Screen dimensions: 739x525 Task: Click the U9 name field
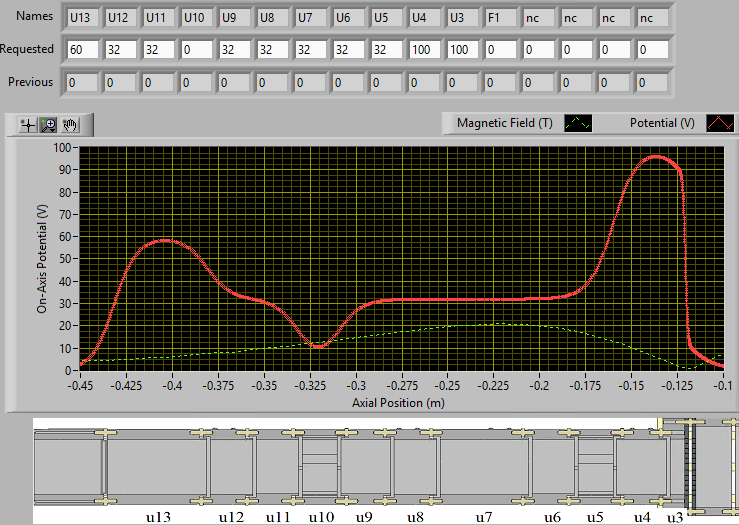235,18
